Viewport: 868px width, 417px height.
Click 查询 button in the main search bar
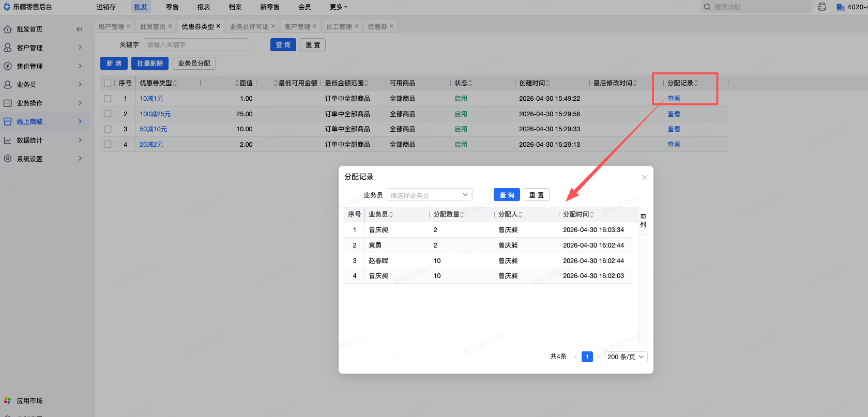(x=283, y=45)
